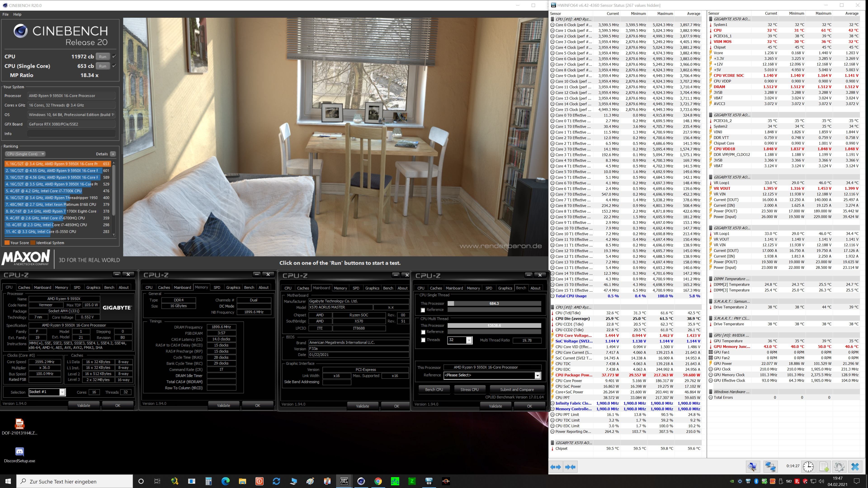The width and height of the screenshot is (868, 488).
Task: Open Graphics tab in CPU-Z Mainboard window
Action: click(372, 288)
